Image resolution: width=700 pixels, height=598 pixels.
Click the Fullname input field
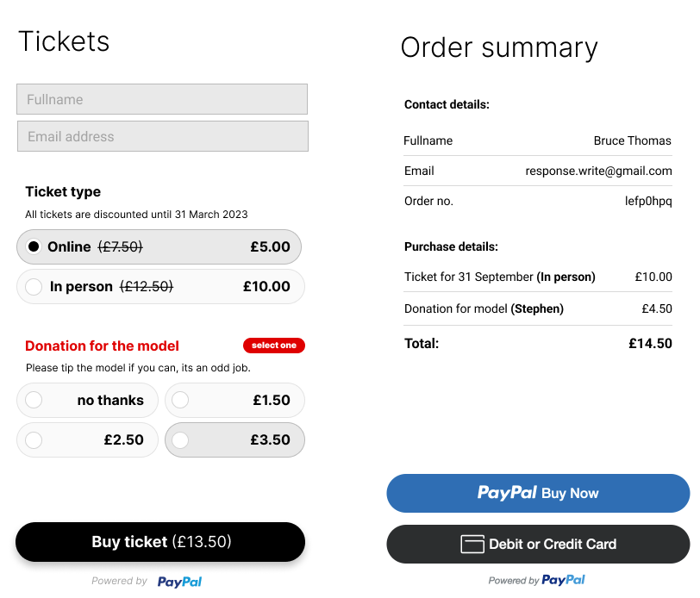click(x=162, y=99)
